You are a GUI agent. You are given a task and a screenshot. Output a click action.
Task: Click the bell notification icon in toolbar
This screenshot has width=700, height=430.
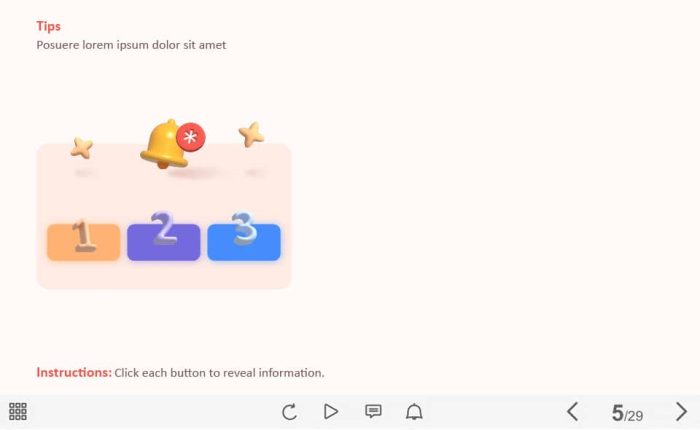point(414,411)
